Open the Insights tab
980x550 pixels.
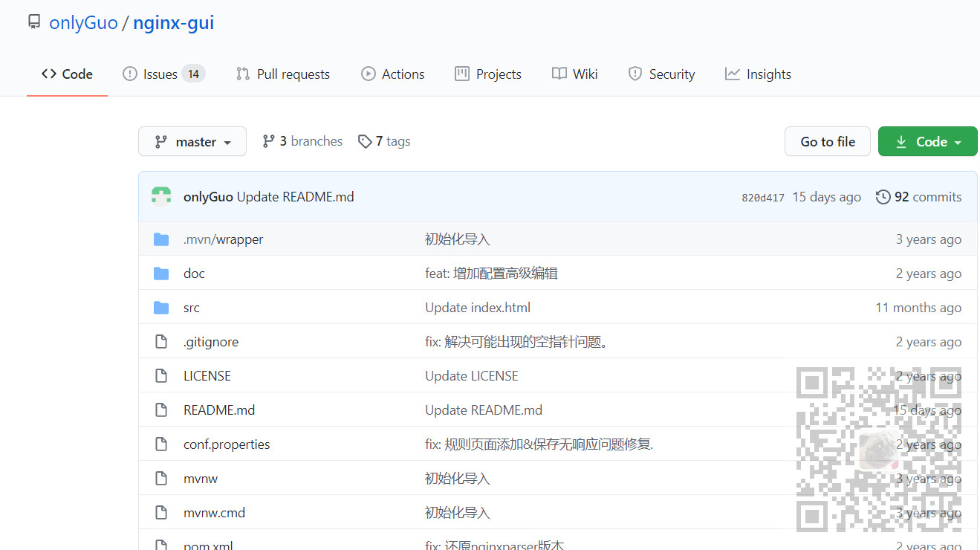(758, 74)
